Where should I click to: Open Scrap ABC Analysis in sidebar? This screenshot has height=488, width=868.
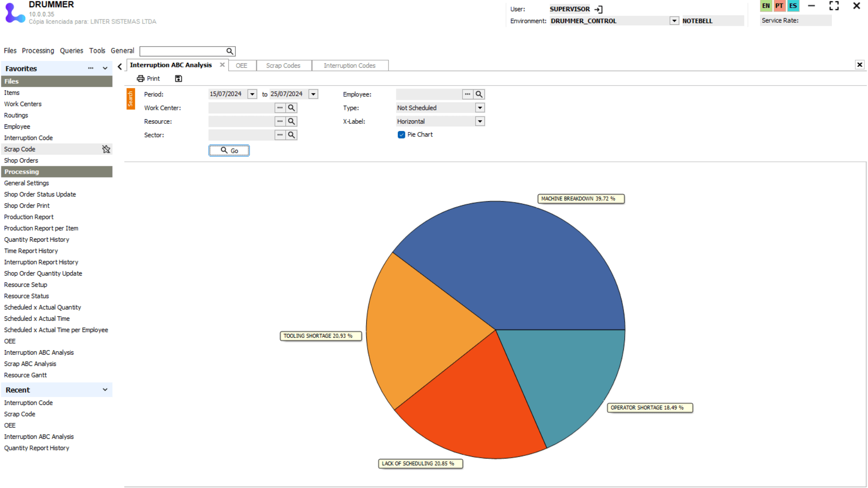[x=30, y=364]
